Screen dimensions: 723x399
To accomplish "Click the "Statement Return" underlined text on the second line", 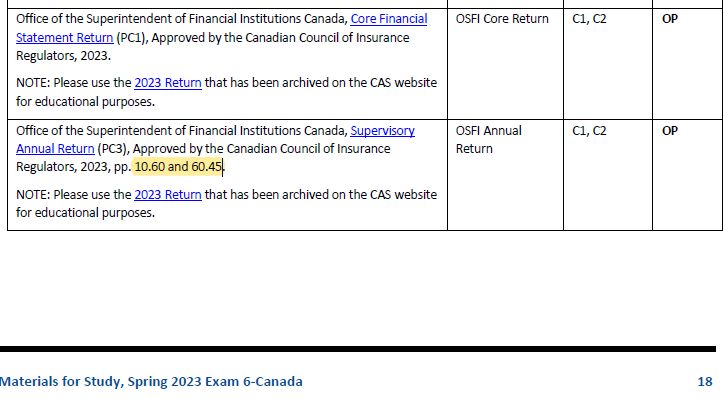I will [65, 38].
